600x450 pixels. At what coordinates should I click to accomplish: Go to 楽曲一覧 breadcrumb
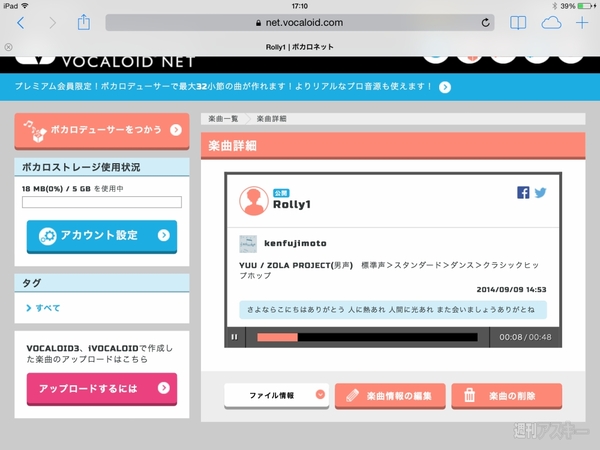coord(223,119)
